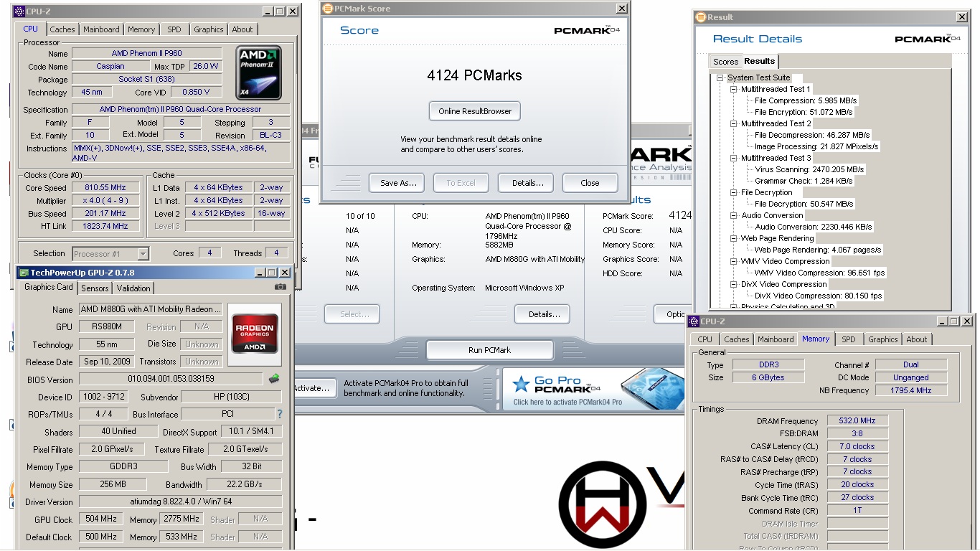The width and height of the screenshot is (980, 551).
Task: Click Close in the PCMark Score dialog
Action: pos(590,183)
